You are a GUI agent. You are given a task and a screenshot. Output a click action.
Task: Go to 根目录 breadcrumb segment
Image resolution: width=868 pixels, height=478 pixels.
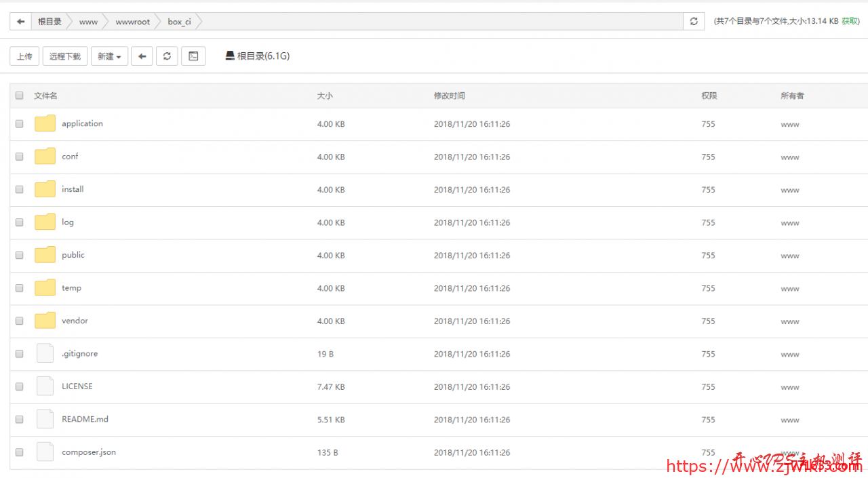point(50,22)
